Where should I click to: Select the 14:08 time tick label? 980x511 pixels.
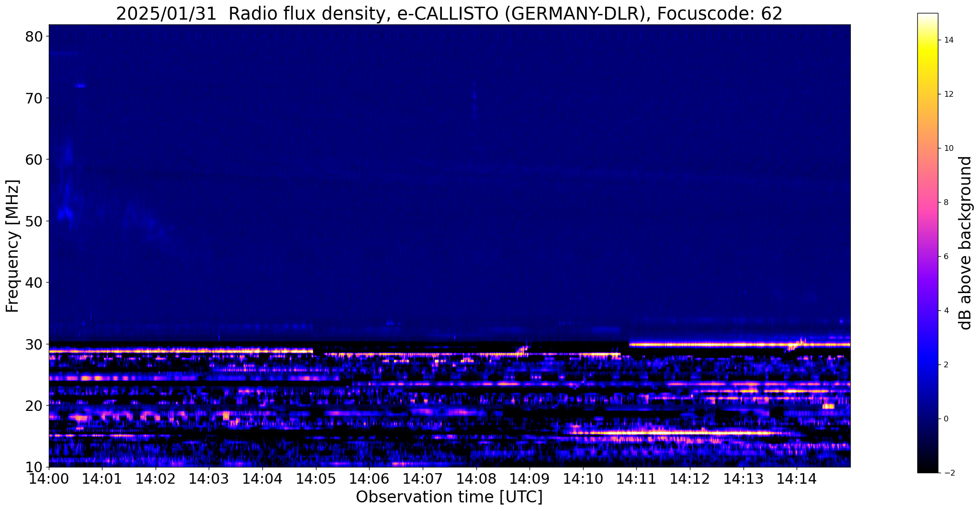point(476,479)
